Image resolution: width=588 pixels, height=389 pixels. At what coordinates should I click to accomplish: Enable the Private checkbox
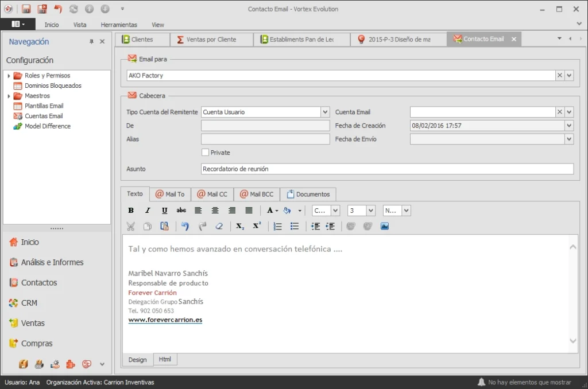[x=205, y=153]
